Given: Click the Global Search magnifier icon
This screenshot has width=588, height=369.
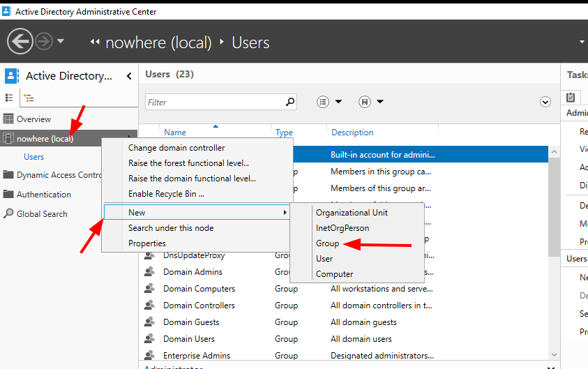Looking at the screenshot, I should [x=8, y=213].
